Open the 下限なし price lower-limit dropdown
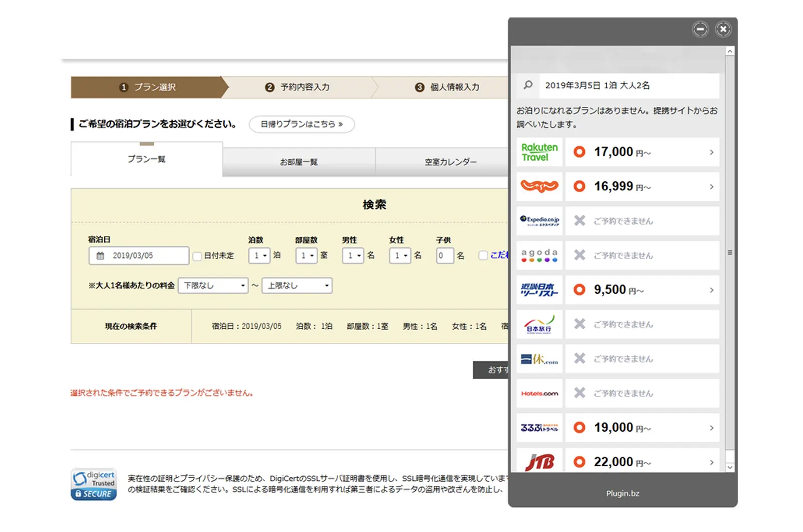This screenshot has height=532, width=803. [x=213, y=285]
